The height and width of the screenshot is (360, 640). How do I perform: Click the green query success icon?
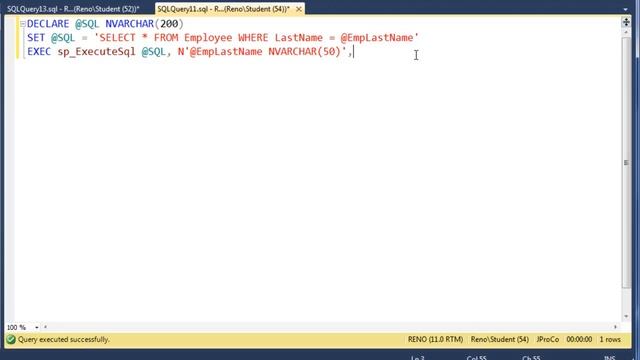click(11, 340)
